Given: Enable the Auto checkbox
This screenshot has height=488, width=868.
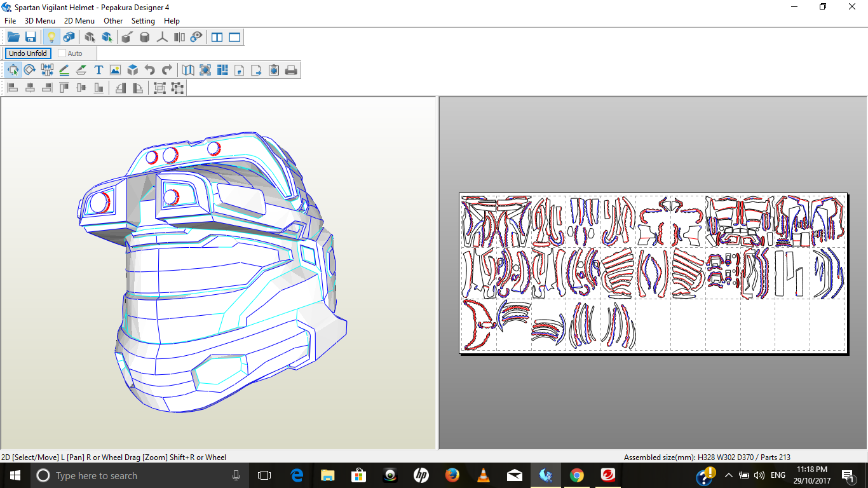Looking at the screenshot, I should click(62, 53).
